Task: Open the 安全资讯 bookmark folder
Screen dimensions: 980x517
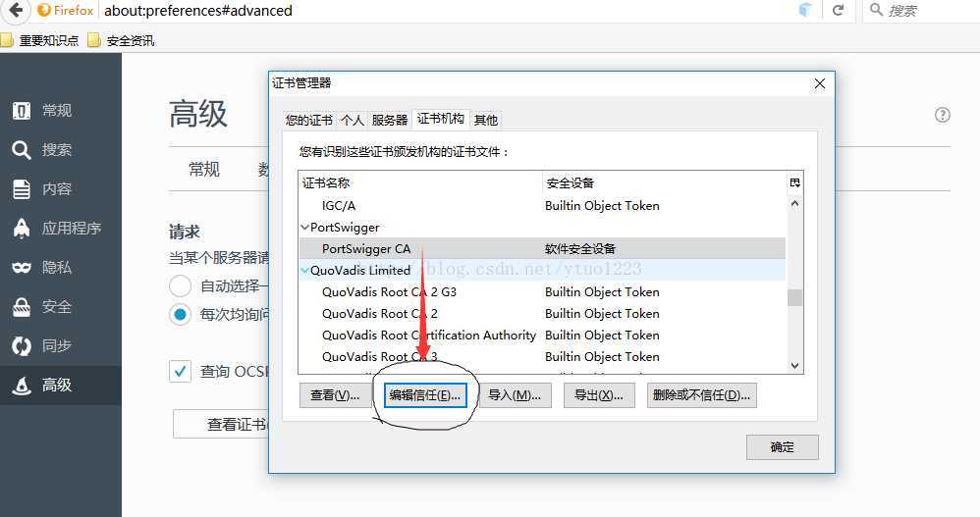Action: click(x=122, y=40)
